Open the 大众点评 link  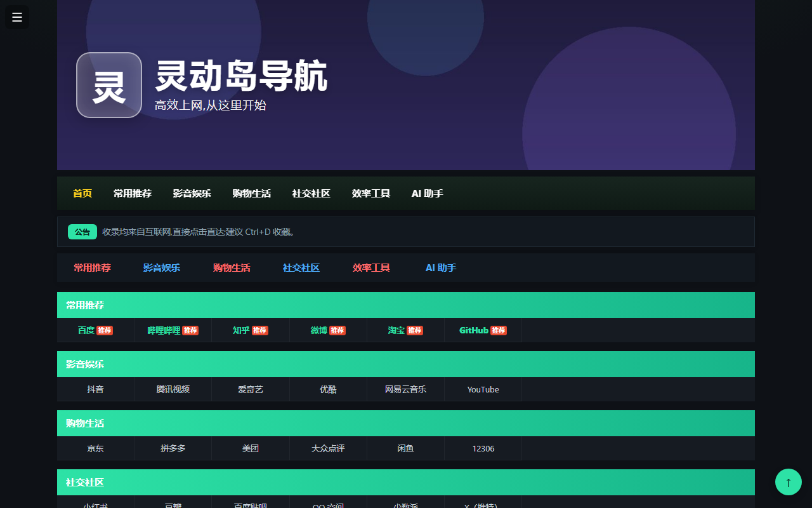point(329,448)
